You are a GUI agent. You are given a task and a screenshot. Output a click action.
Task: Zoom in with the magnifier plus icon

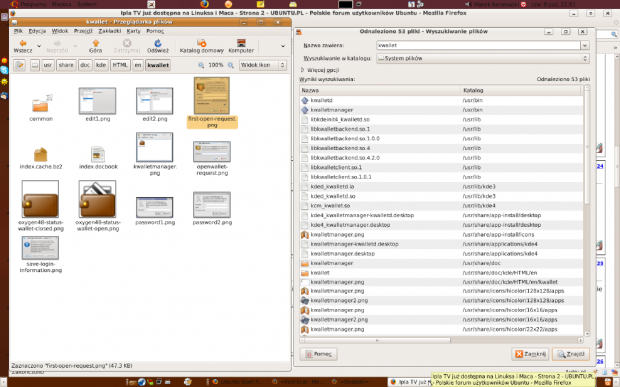click(x=231, y=65)
